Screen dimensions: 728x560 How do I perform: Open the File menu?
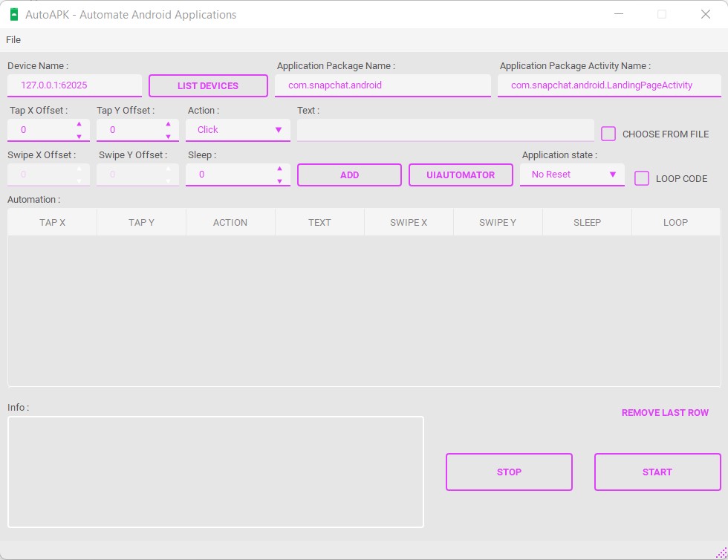13,39
